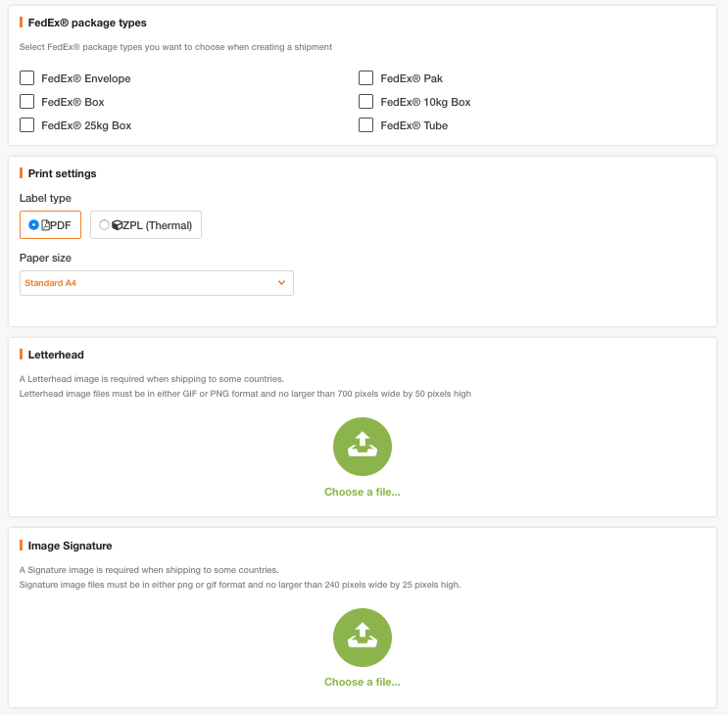Enable the FedEx® Box package type

[26, 101]
